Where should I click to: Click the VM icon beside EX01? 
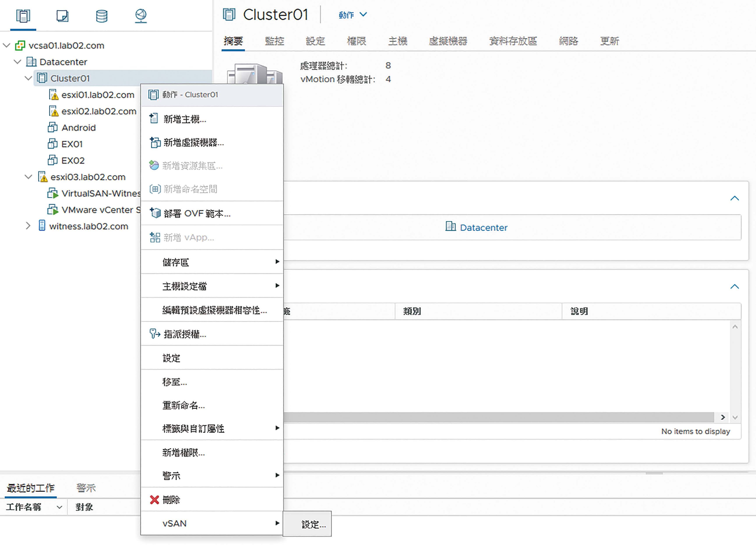pos(53,144)
